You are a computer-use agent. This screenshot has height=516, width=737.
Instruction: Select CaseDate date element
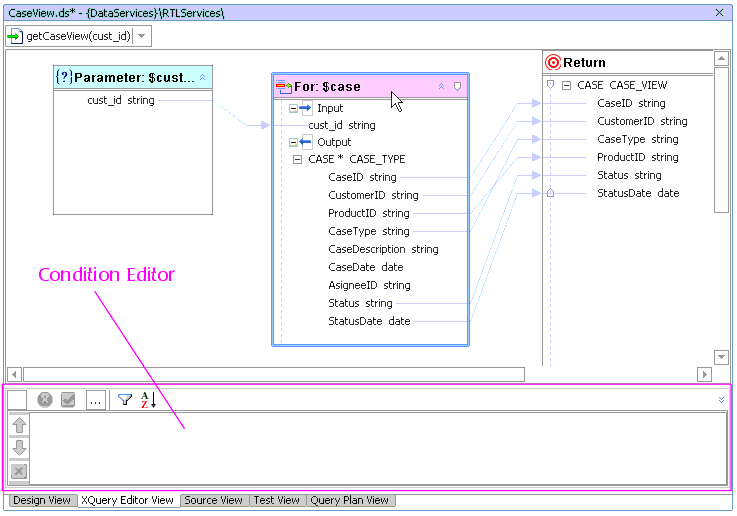366,267
